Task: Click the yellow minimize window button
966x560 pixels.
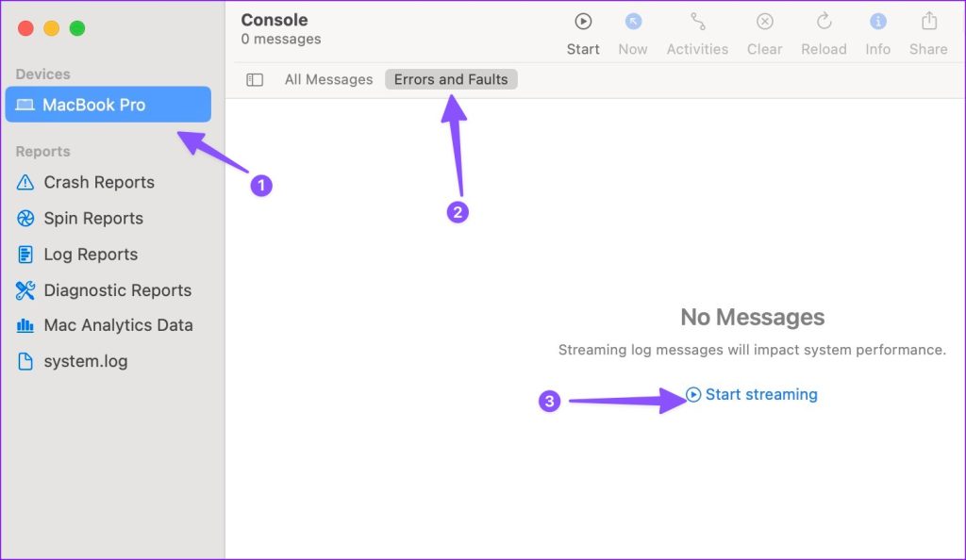Action: pos(52,28)
